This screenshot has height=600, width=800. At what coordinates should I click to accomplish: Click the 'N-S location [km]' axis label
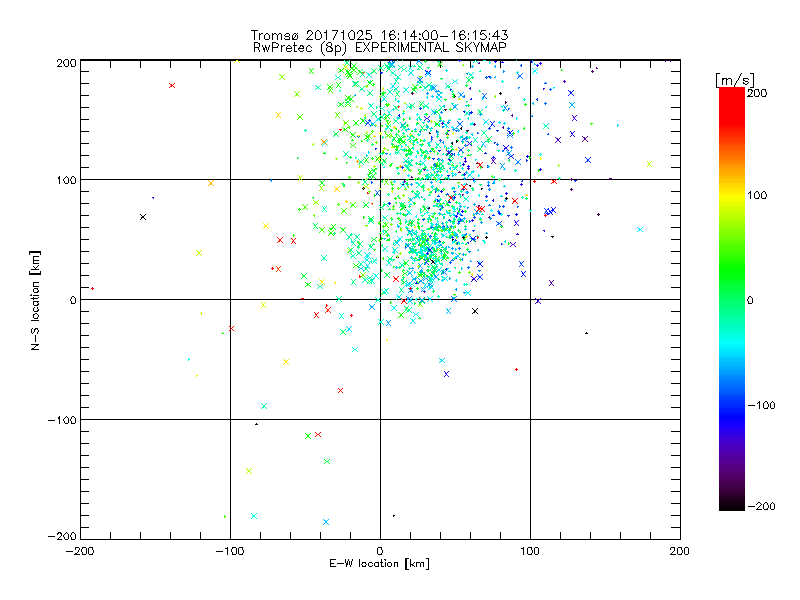click(35, 300)
